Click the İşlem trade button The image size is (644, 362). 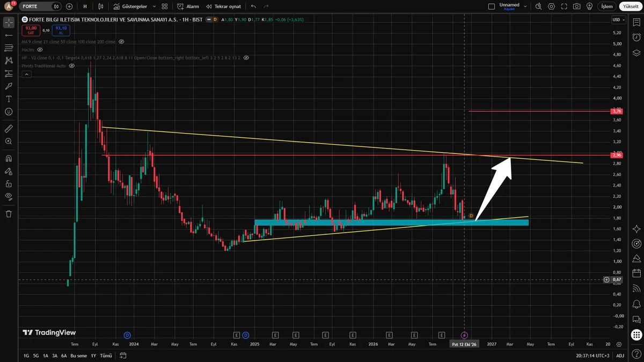[606, 6]
